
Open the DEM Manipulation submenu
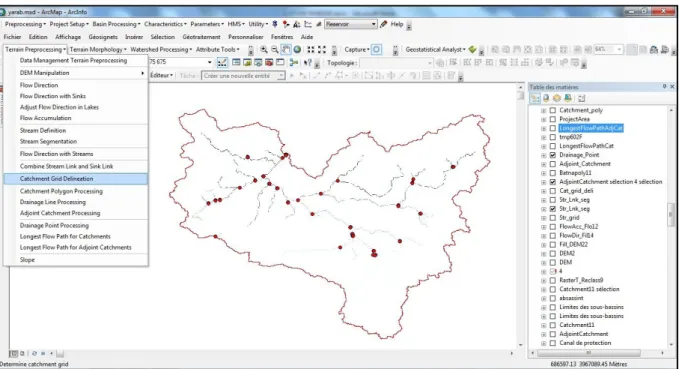click(x=76, y=73)
